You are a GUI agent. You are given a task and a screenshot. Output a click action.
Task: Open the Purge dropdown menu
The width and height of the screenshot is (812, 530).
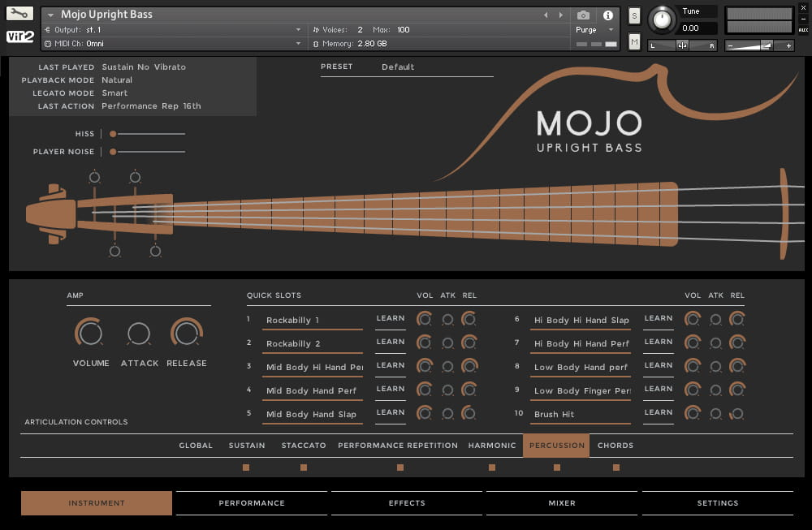tap(595, 30)
